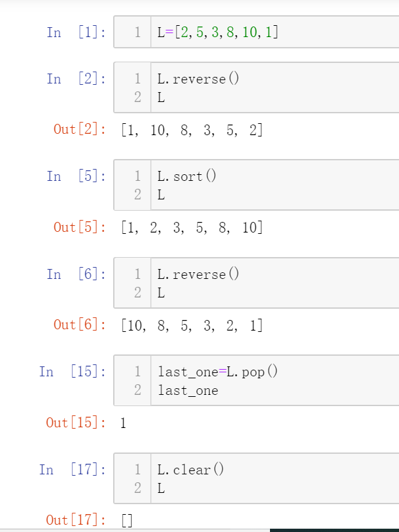Click the output list [10, 8, 5, 3, 2, 1]
Viewport: 399px width, 532px height.
[192, 325]
